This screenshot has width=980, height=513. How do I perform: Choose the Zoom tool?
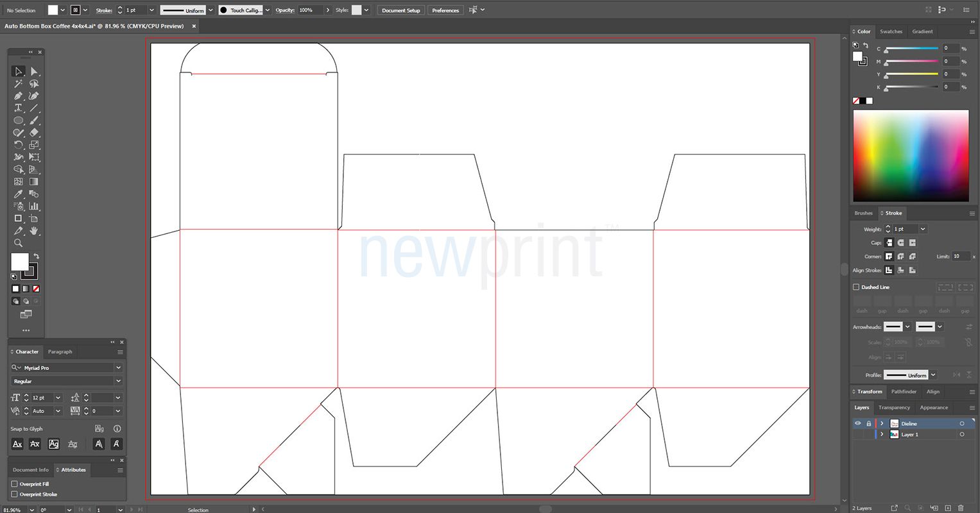coord(19,243)
